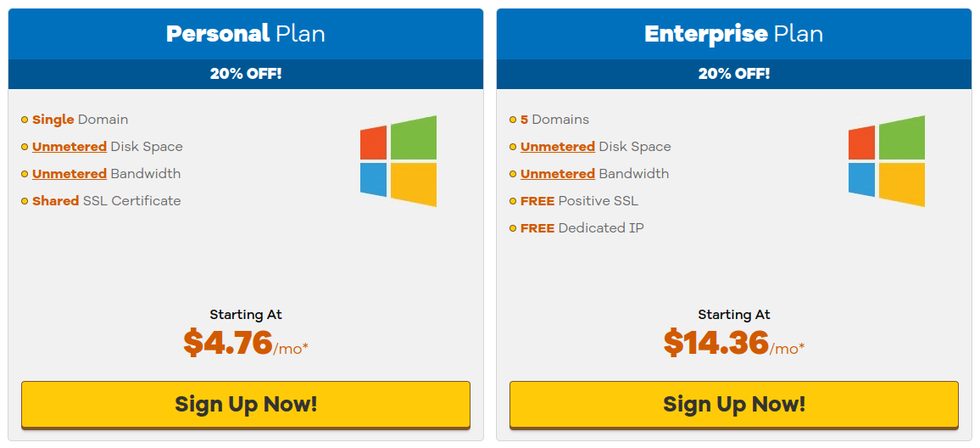Viewport: 980px width, 448px height.
Task: Select the FREE Dedicated IP feature
Action: coord(582,228)
